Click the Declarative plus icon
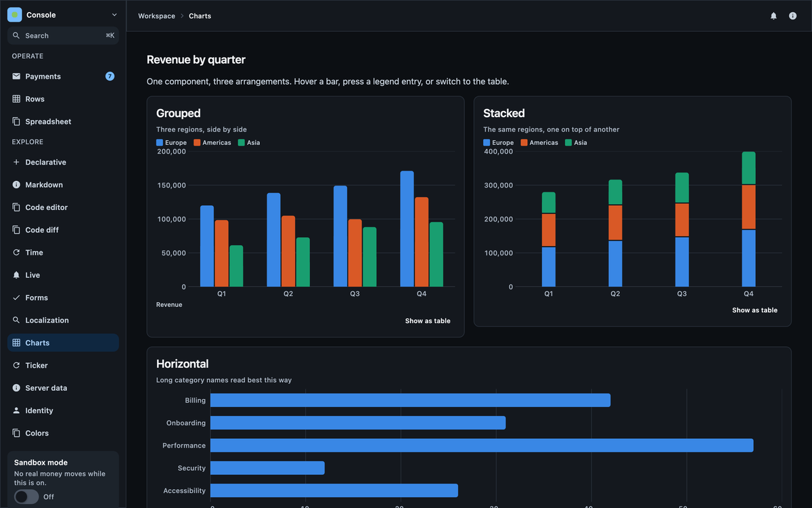812x508 pixels. tap(16, 162)
